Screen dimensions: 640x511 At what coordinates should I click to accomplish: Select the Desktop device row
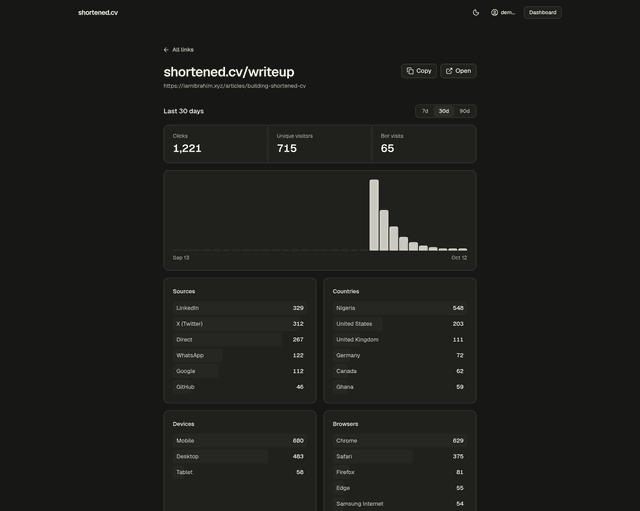pyautogui.click(x=240, y=457)
